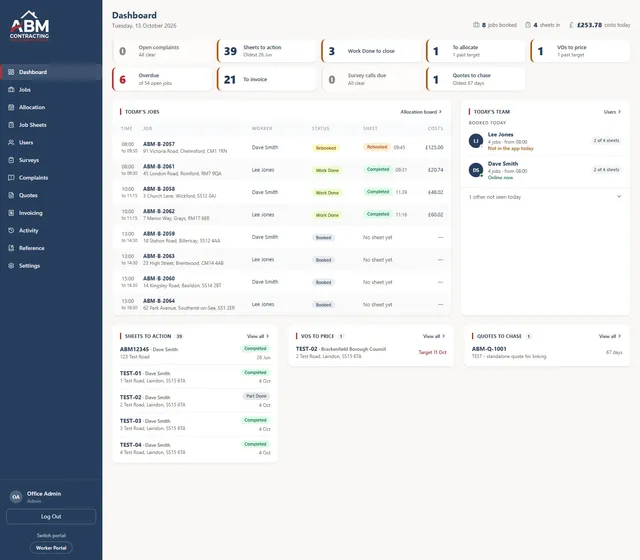Open TEST-02 Brackenfield Borough Council VO
640x560 pixels.
pyautogui.click(x=371, y=352)
